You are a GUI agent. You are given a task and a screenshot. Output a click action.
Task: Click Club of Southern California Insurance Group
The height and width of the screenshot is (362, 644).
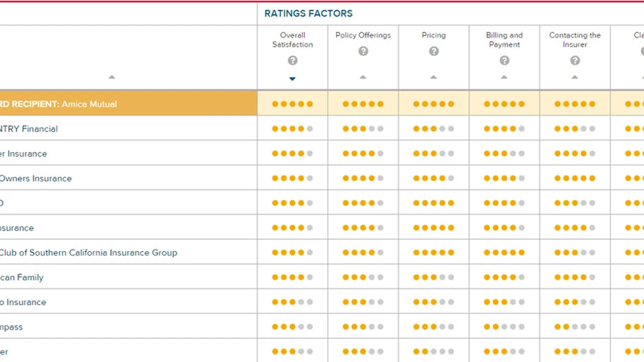(88, 252)
